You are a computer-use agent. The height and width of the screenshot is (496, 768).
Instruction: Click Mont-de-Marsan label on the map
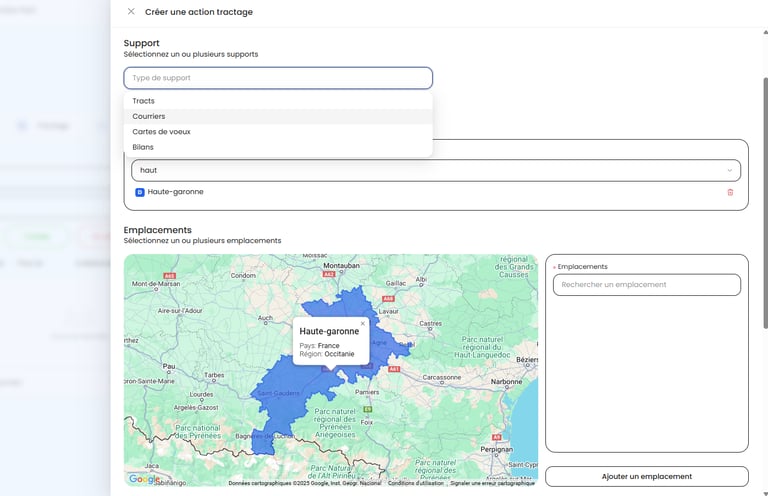pyautogui.click(x=156, y=284)
